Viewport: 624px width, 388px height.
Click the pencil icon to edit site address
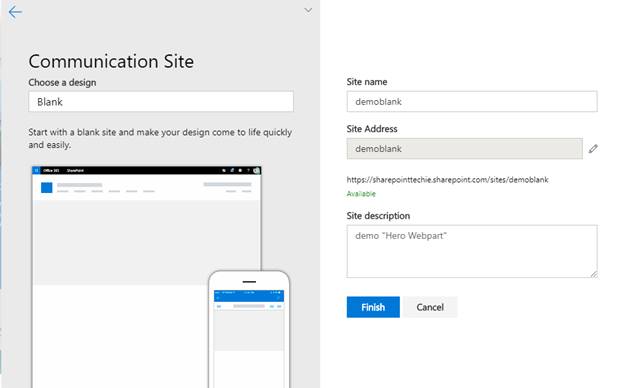click(593, 149)
